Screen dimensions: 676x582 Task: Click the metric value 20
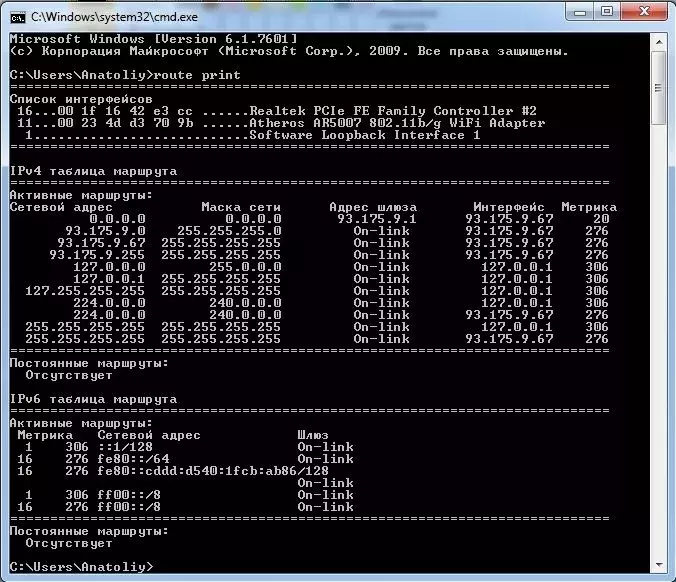[601, 219]
